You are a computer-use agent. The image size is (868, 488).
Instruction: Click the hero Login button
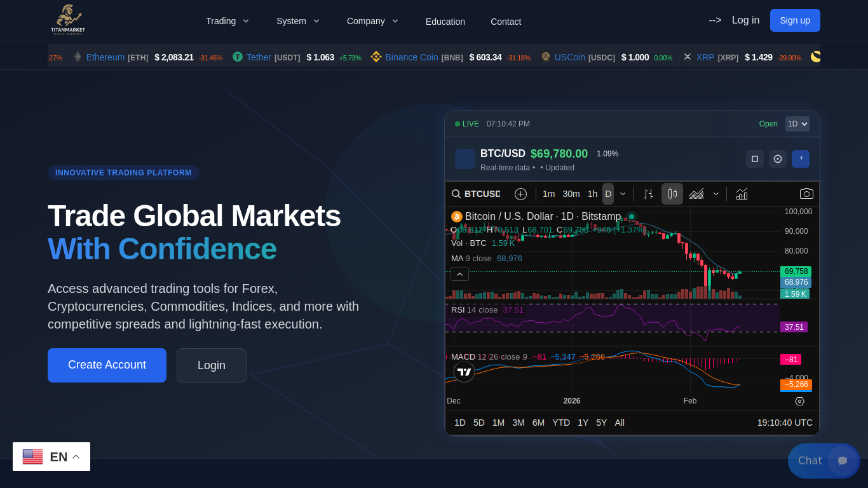pos(212,365)
